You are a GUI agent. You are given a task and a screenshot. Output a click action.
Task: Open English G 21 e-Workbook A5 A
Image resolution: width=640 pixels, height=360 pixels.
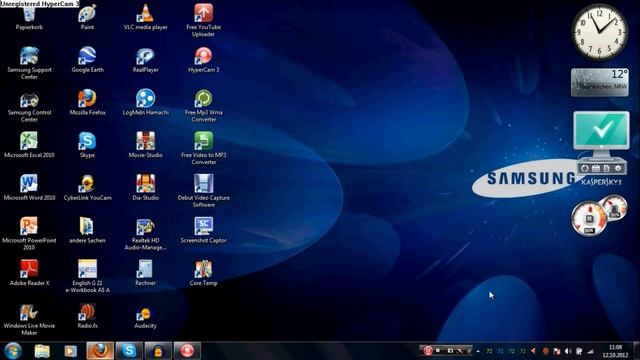pyautogui.click(x=87, y=276)
